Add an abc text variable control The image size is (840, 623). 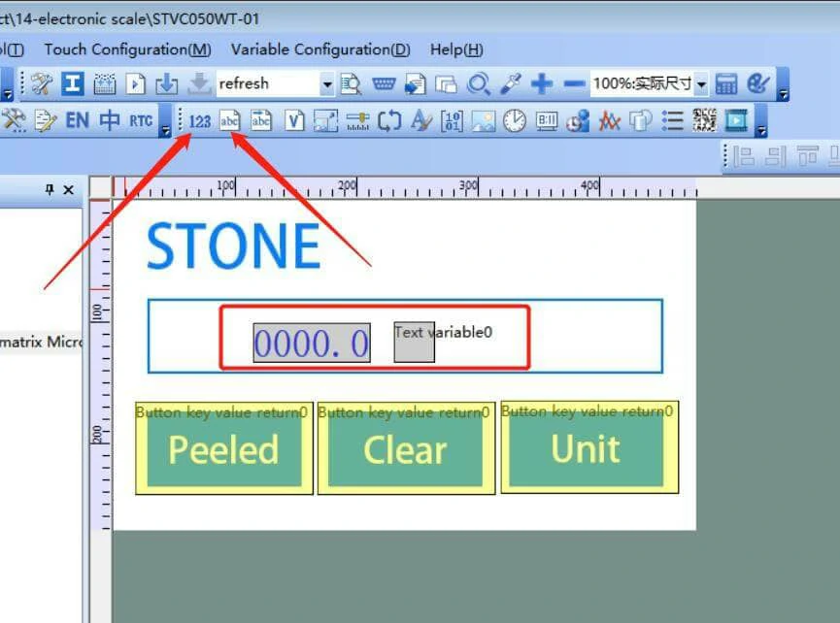click(x=230, y=121)
